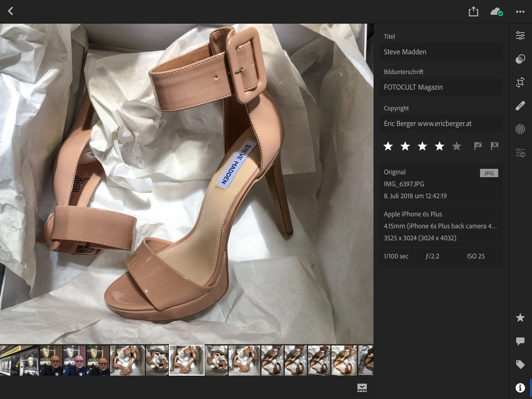Toggle the Reject flag
532x399 pixels.
(494, 146)
